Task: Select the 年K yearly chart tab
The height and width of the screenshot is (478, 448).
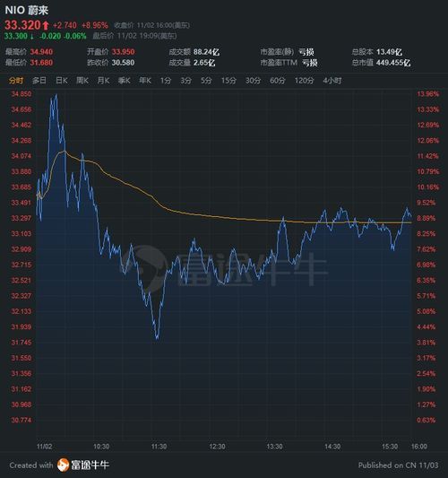Action: click(145, 81)
